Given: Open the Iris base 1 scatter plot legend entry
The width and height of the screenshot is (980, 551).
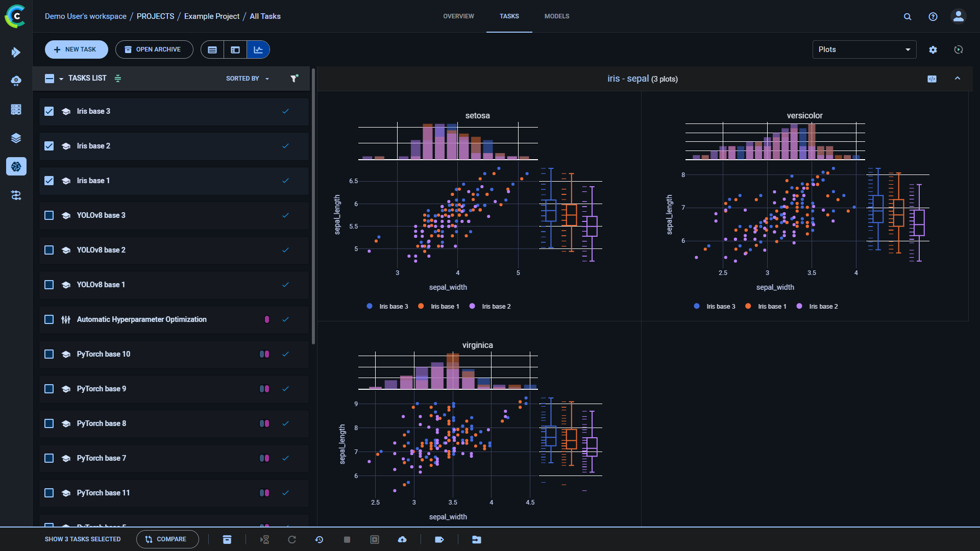Looking at the screenshot, I should point(445,306).
